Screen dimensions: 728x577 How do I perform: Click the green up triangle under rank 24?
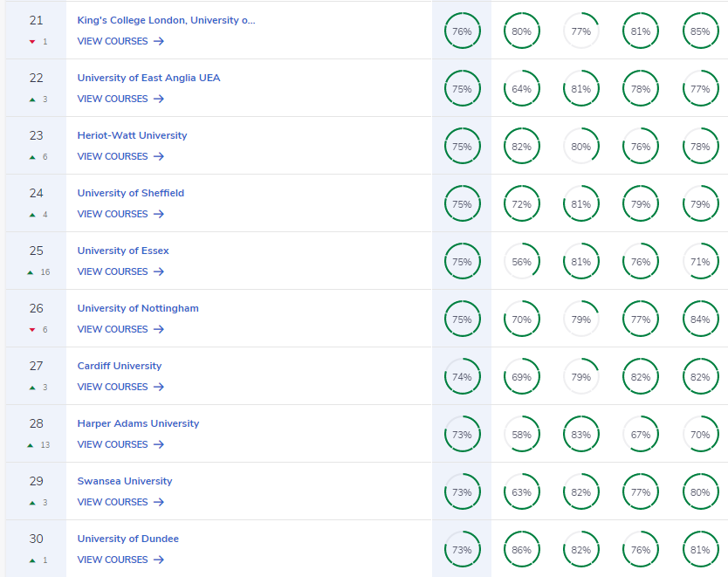32,215
